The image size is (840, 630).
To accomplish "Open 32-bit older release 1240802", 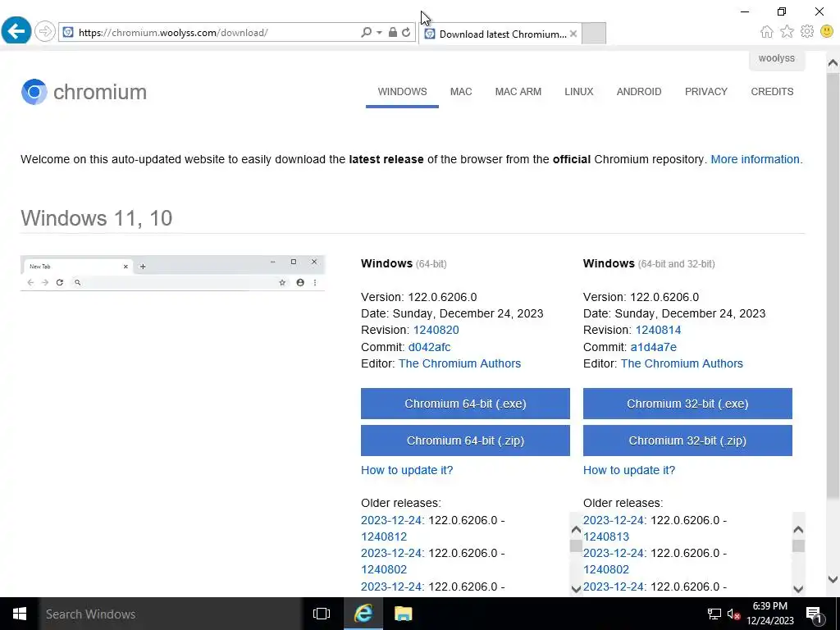I will click(606, 569).
